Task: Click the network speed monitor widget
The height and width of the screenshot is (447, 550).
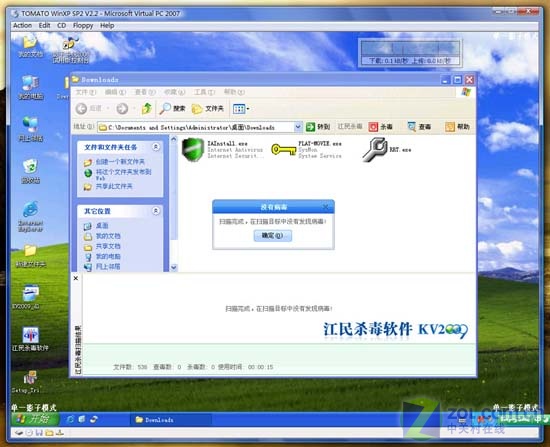Action: [410, 53]
